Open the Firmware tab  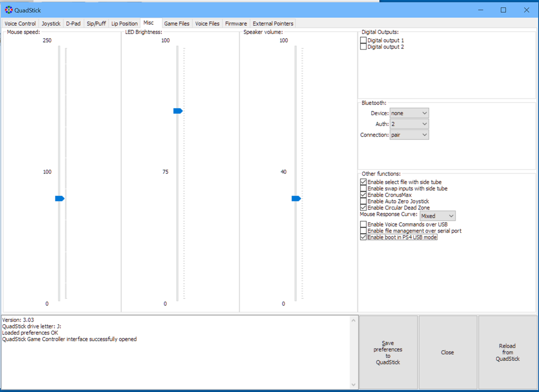pyautogui.click(x=236, y=23)
